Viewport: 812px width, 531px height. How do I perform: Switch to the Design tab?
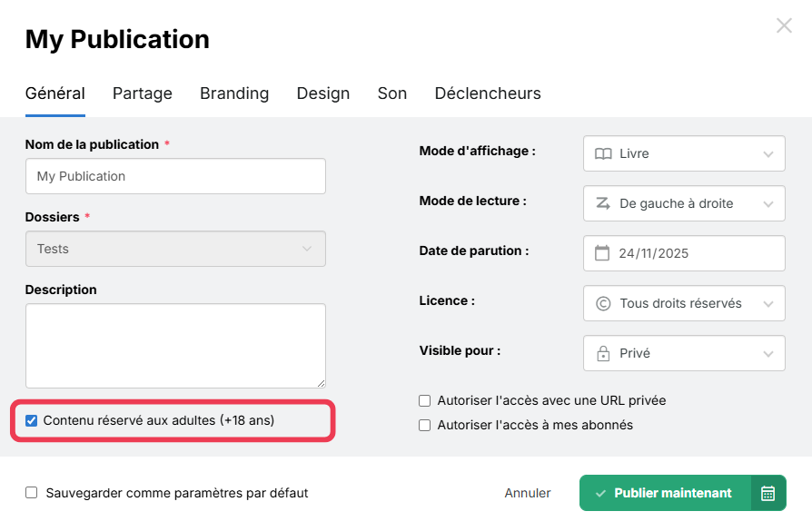[x=323, y=93]
